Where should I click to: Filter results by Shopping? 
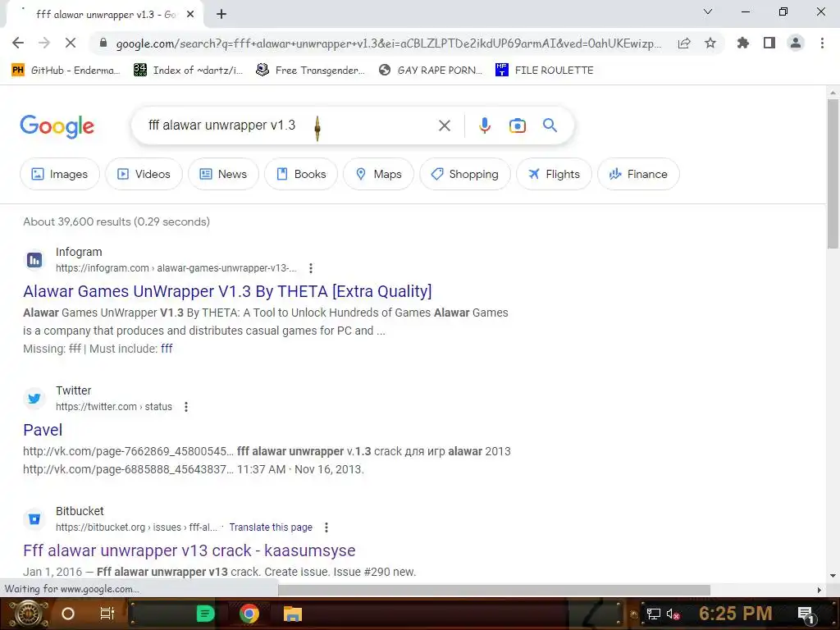465,174
